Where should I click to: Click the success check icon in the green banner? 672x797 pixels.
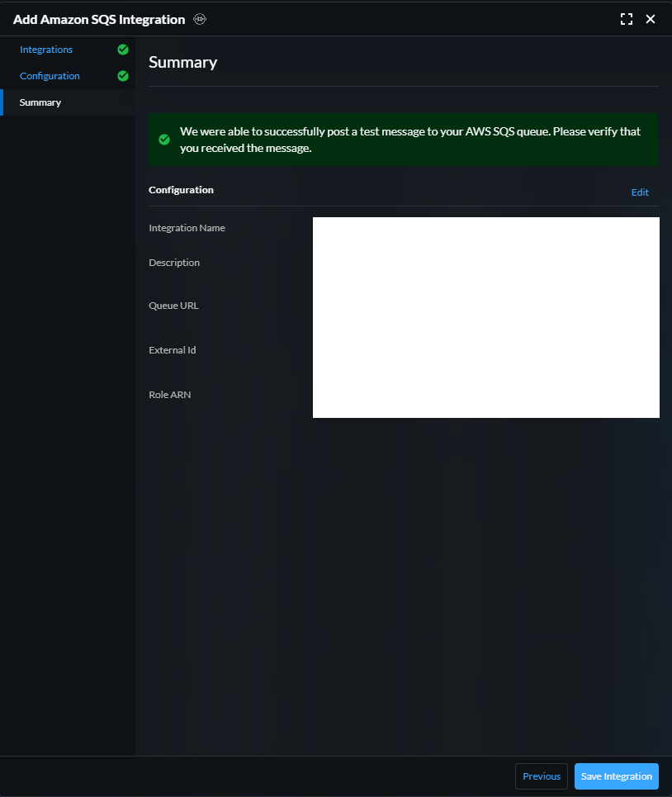coord(164,140)
